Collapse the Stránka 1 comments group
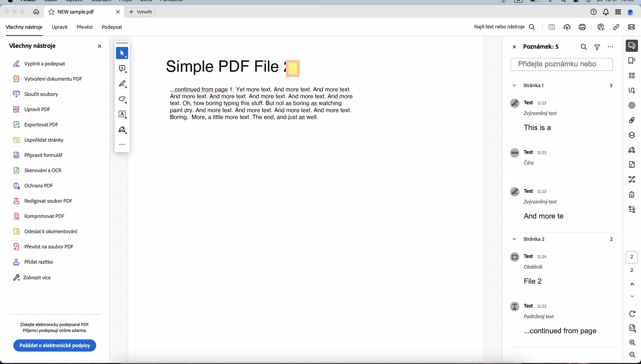This screenshot has height=364, width=641. (514, 85)
